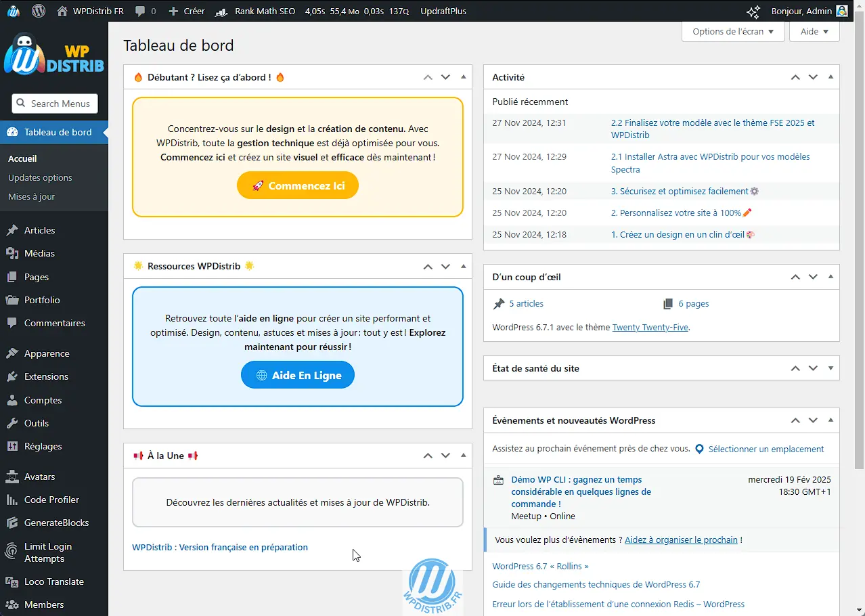Open the 6 pages link
The width and height of the screenshot is (865, 616).
point(694,304)
